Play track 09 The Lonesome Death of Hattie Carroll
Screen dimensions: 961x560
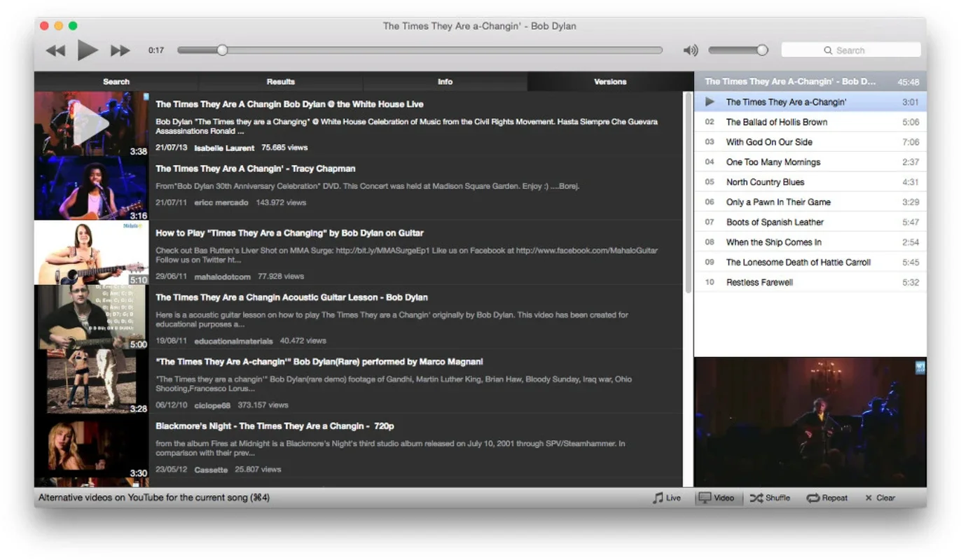click(810, 262)
